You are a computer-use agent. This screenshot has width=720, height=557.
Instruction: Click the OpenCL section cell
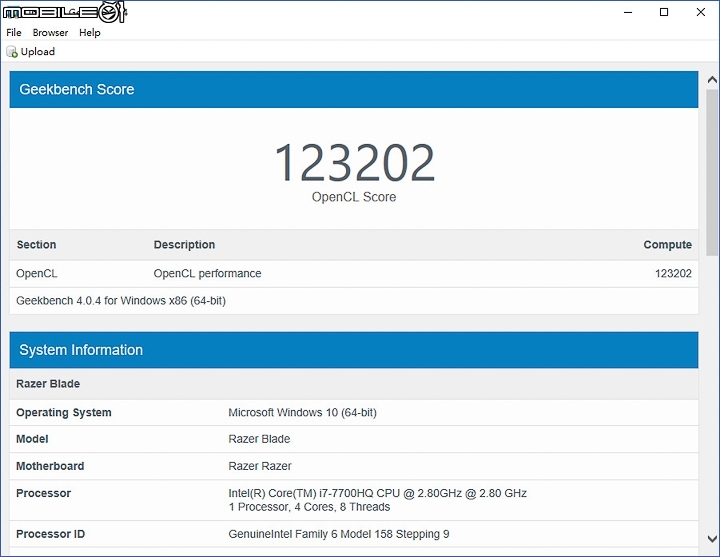click(37, 274)
